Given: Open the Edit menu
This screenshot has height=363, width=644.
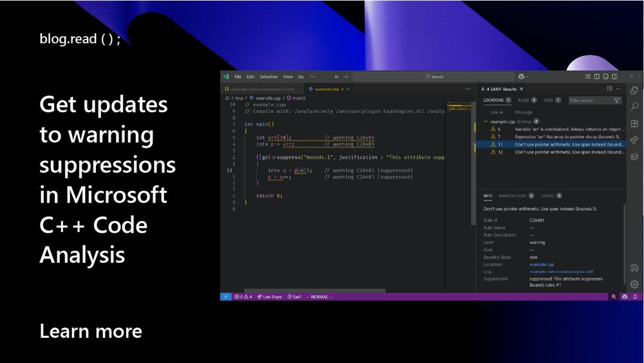Looking at the screenshot, I should coord(251,77).
